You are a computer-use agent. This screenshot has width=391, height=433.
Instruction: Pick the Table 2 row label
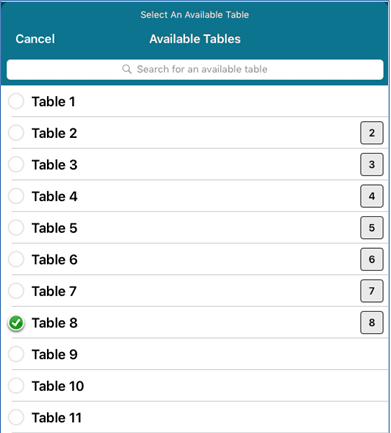point(54,133)
